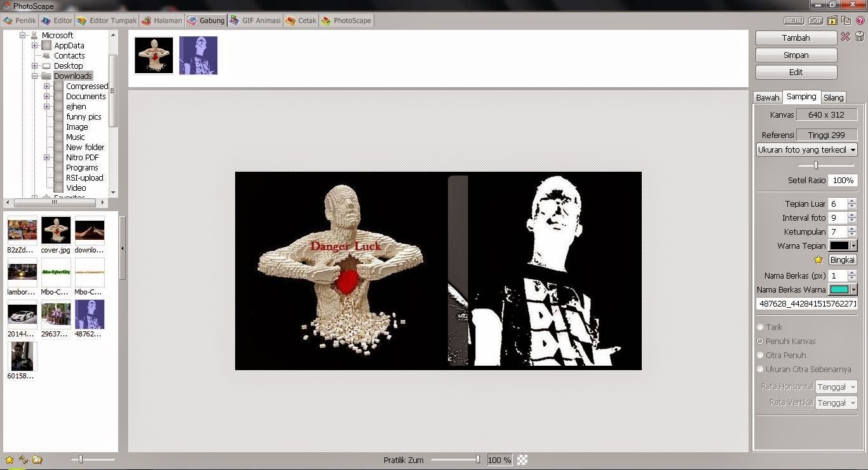
Task: Switch to the Editor tab
Action: tap(57, 20)
